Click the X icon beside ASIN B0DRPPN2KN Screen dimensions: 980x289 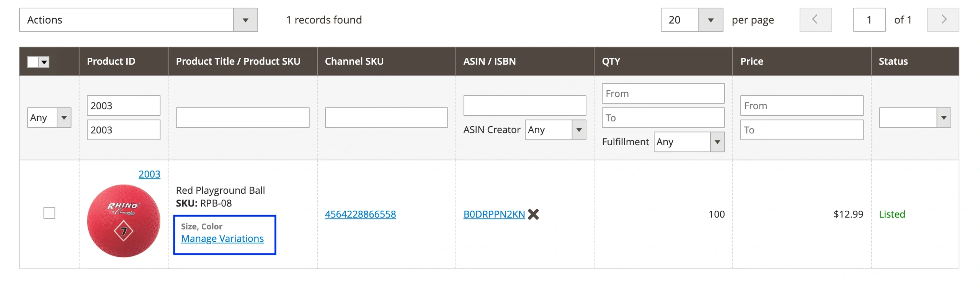[x=533, y=214]
